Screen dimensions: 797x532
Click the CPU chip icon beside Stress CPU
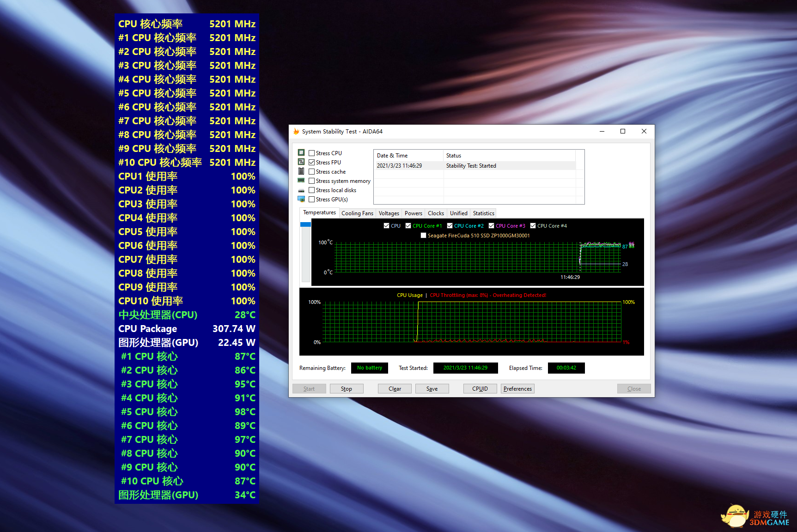(x=301, y=153)
